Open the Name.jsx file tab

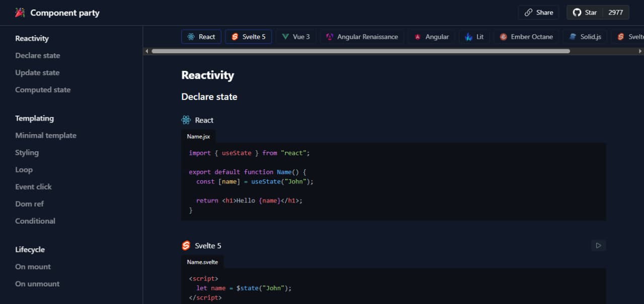click(198, 136)
